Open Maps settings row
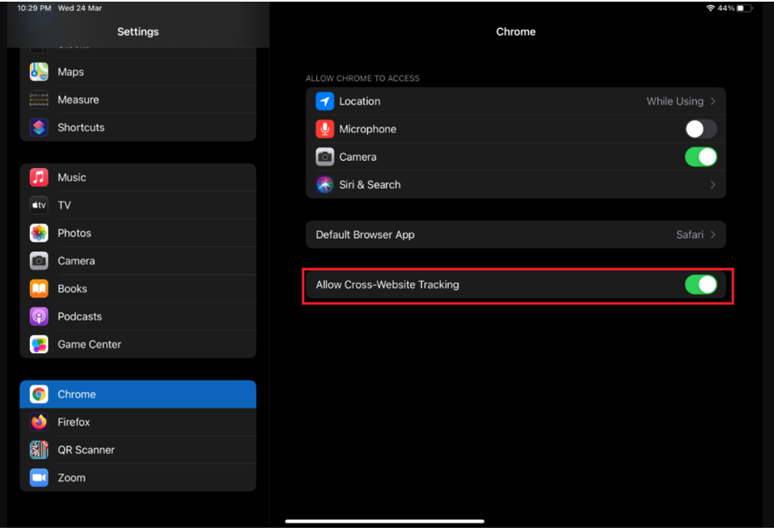The width and height of the screenshot is (774, 532). tap(138, 72)
